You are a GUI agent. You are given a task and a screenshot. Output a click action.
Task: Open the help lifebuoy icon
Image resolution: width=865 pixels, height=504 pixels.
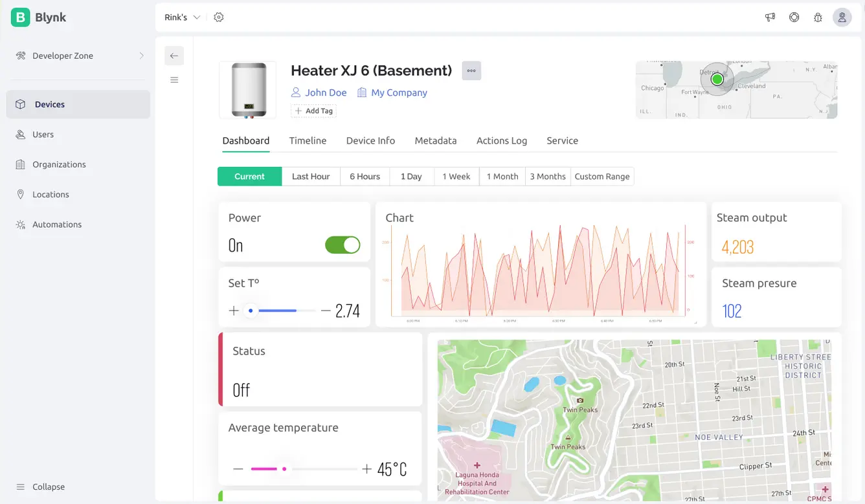point(794,17)
